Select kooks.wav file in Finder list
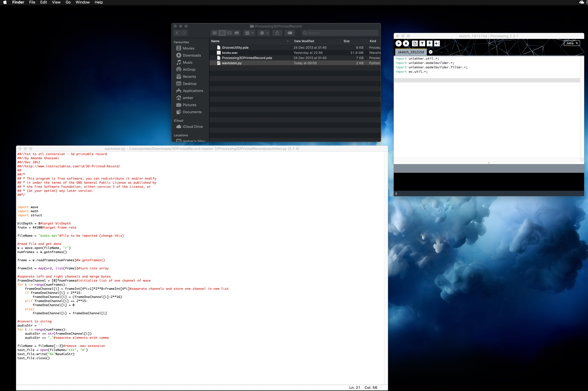 click(x=230, y=53)
